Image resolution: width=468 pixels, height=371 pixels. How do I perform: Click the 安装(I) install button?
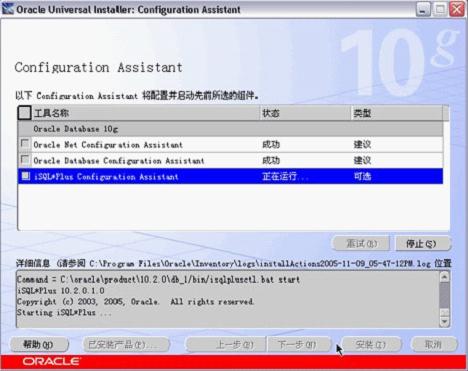pyautogui.click(x=371, y=344)
